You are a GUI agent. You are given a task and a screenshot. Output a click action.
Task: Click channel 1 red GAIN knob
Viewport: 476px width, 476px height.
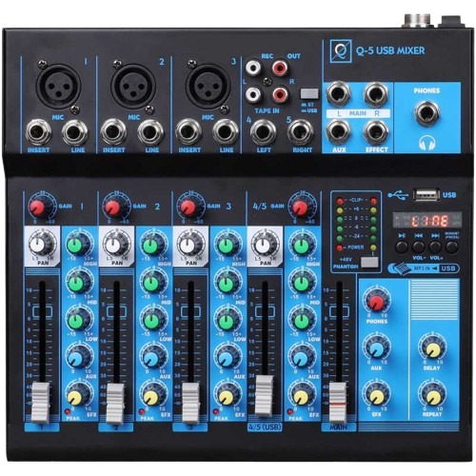pyautogui.click(x=37, y=207)
